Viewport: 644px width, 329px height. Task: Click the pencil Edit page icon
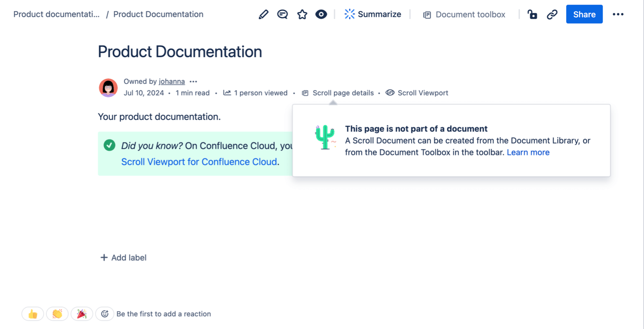click(263, 14)
